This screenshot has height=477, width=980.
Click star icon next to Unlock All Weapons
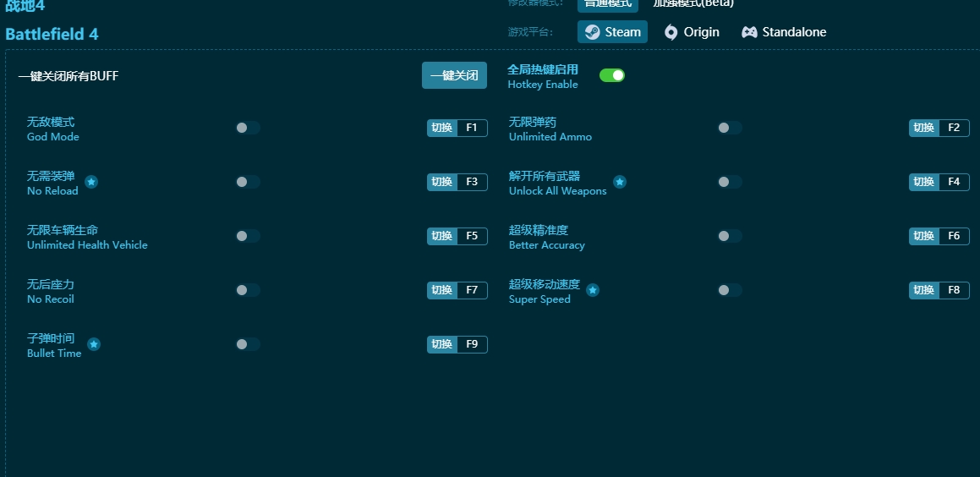click(x=620, y=182)
